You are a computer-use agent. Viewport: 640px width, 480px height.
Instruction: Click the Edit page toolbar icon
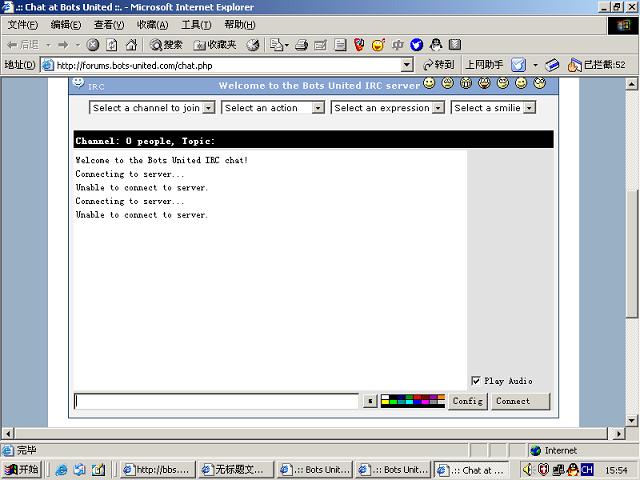[320, 45]
